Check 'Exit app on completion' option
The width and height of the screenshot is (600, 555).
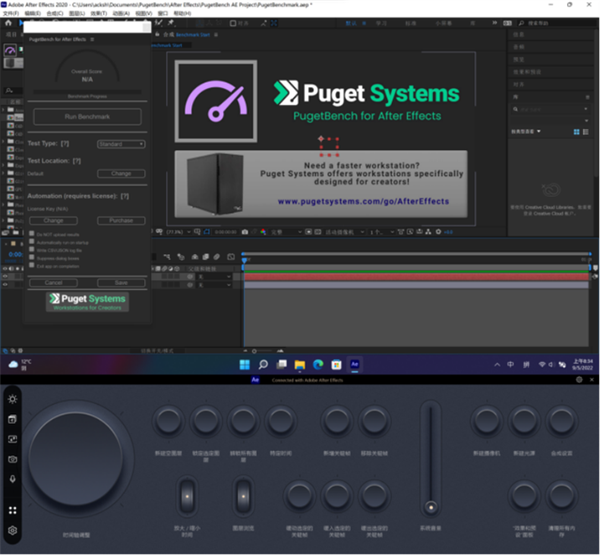coord(30,267)
